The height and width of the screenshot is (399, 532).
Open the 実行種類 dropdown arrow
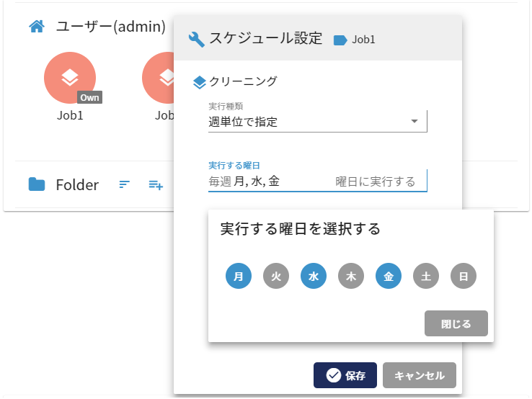(x=414, y=122)
